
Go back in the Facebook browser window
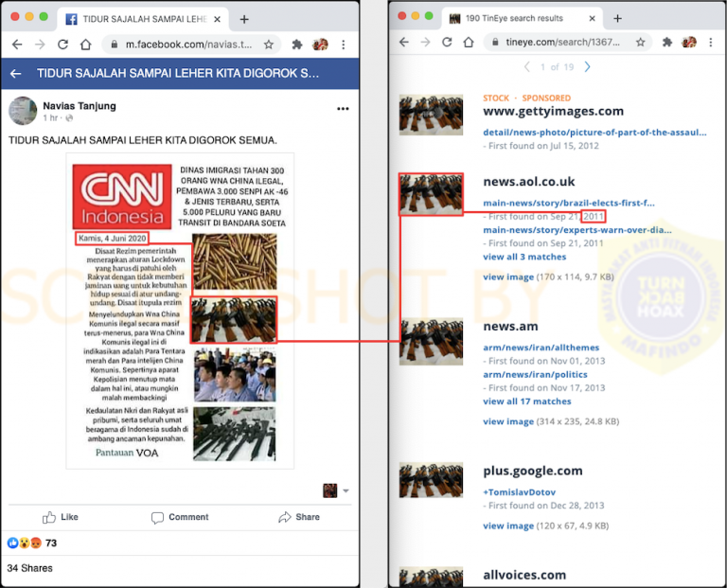pyautogui.click(x=17, y=45)
